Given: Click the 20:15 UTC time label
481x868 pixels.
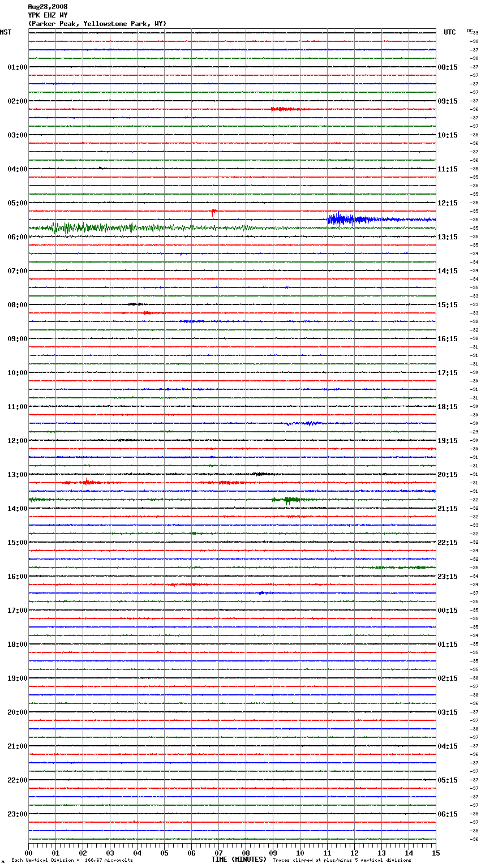Looking at the screenshot, I should coord(448,475).
